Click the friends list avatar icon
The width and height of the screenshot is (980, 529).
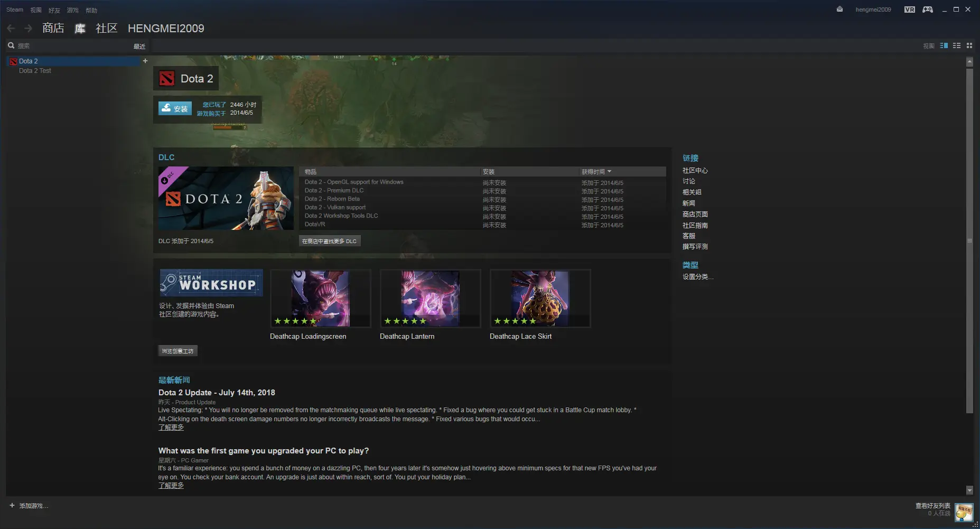coord(964,512)
